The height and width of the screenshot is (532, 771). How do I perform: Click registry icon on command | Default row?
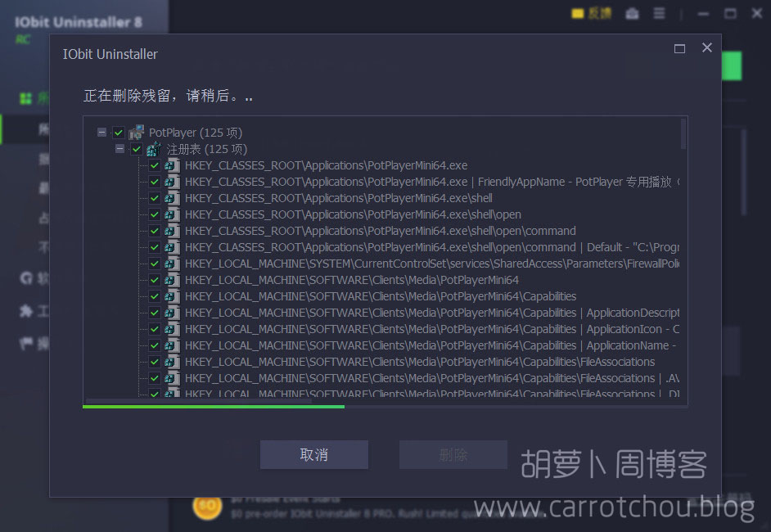[172, 247]
